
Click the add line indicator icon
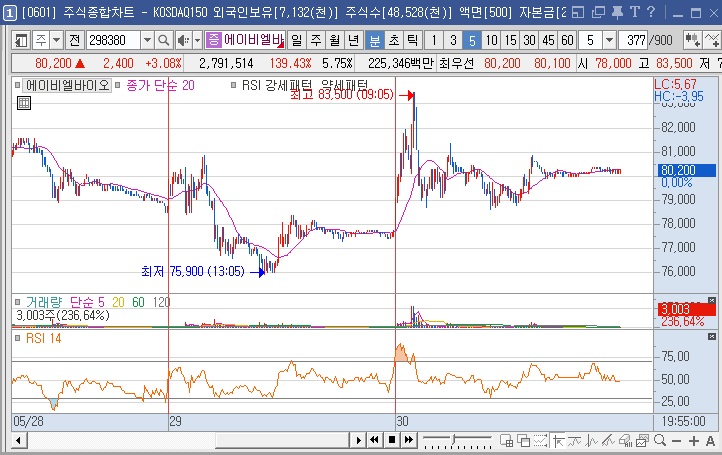pyautogui.click(x=712, y=41)
